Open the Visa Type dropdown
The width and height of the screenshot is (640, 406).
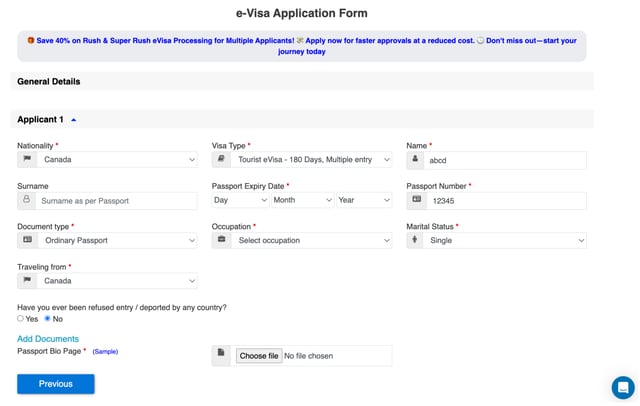(x=311, y=160)
